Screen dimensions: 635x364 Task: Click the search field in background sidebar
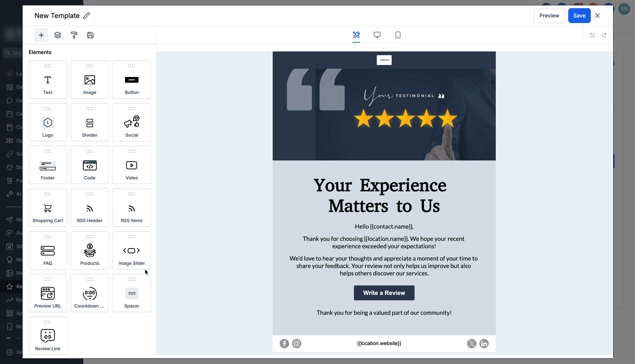(13, 53)
